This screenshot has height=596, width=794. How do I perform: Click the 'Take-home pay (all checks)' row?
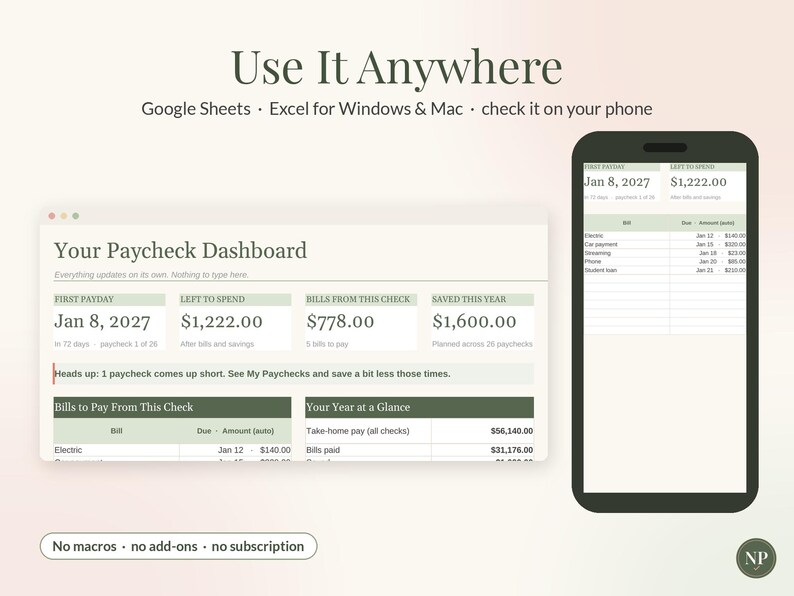[x=419, y=431]
